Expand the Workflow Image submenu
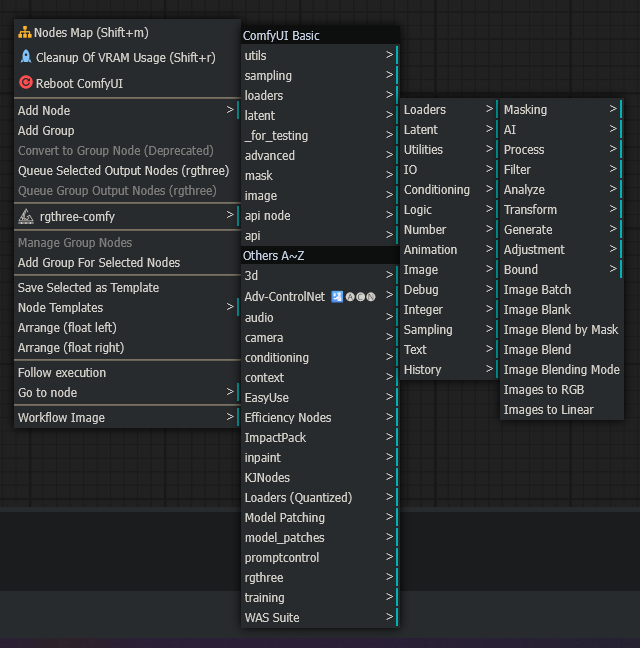This screenshot has height=648, width=640. (x=126, y=417)
